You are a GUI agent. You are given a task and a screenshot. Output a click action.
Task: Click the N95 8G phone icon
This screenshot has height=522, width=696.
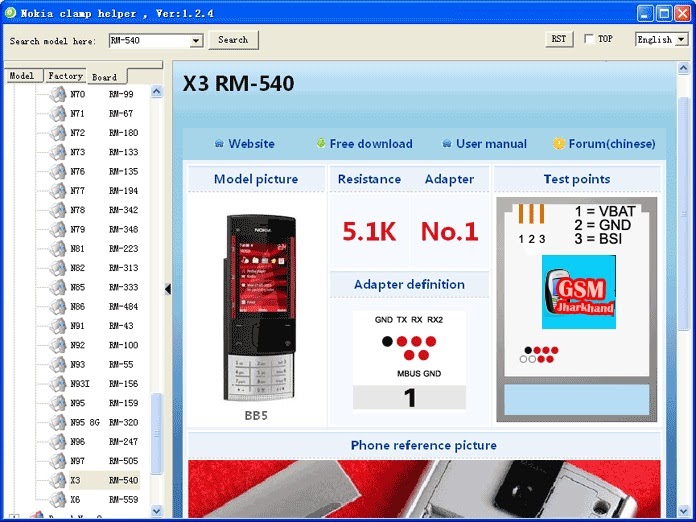point(58,423)
